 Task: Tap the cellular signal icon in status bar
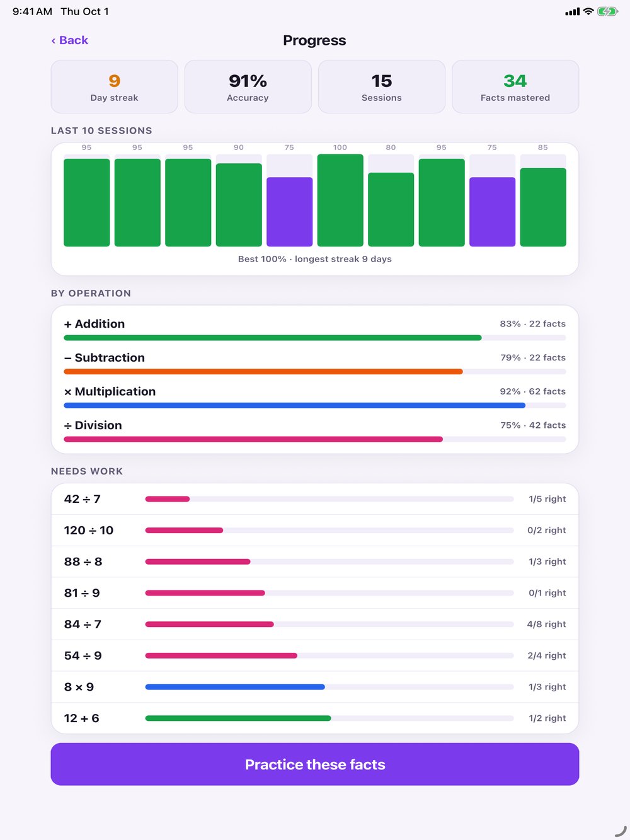(572, 11)
